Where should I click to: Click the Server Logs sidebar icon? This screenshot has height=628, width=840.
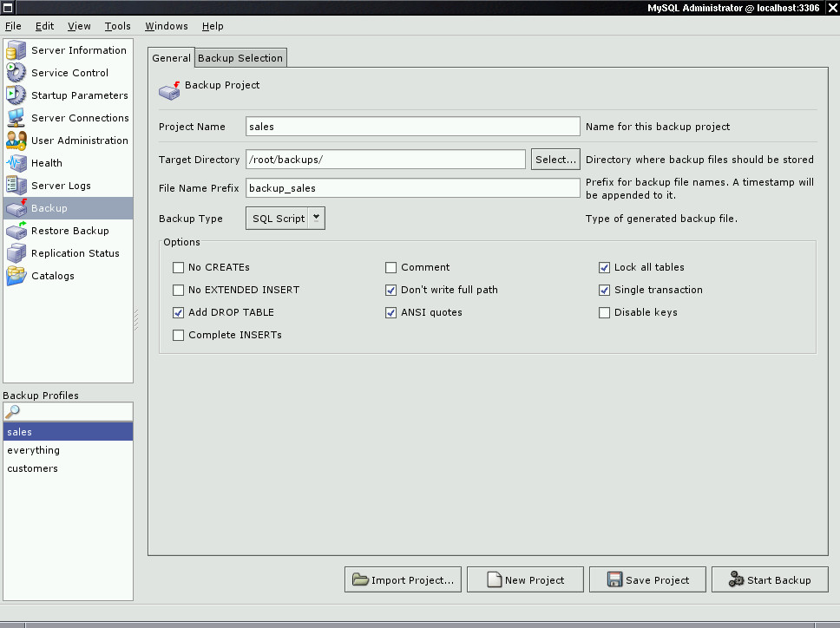(16, 186)
